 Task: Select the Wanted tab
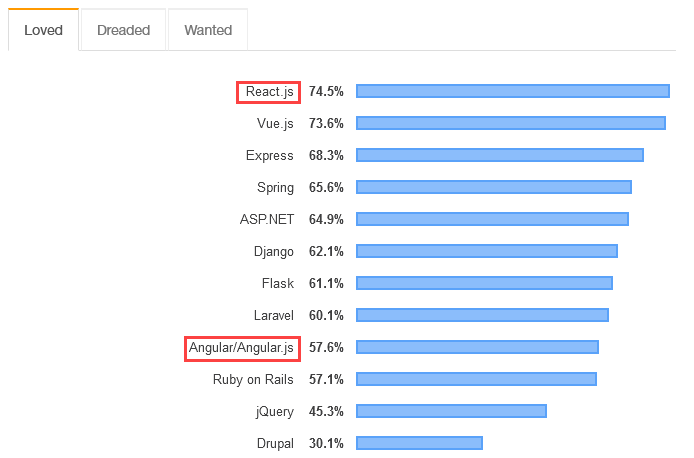[208, 30]
